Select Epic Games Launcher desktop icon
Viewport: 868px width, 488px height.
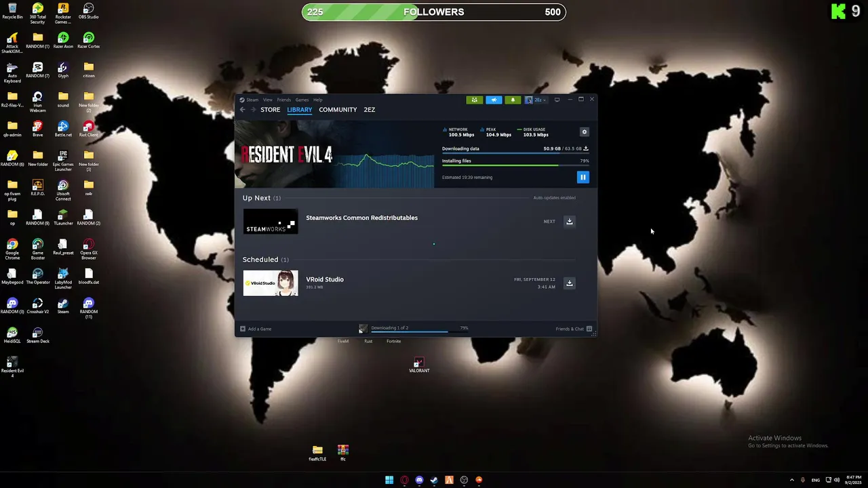coord(63,161)
